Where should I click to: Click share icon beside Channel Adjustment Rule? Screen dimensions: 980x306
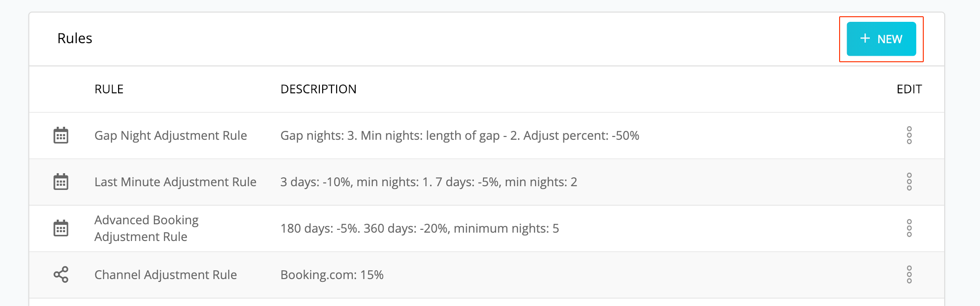(61, 274)
